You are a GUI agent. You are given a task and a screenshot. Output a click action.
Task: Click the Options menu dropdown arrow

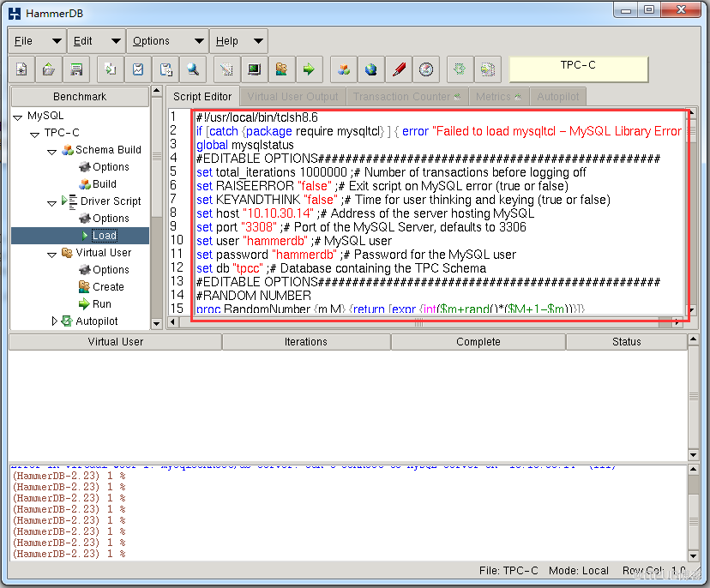(x=199, y=41)
